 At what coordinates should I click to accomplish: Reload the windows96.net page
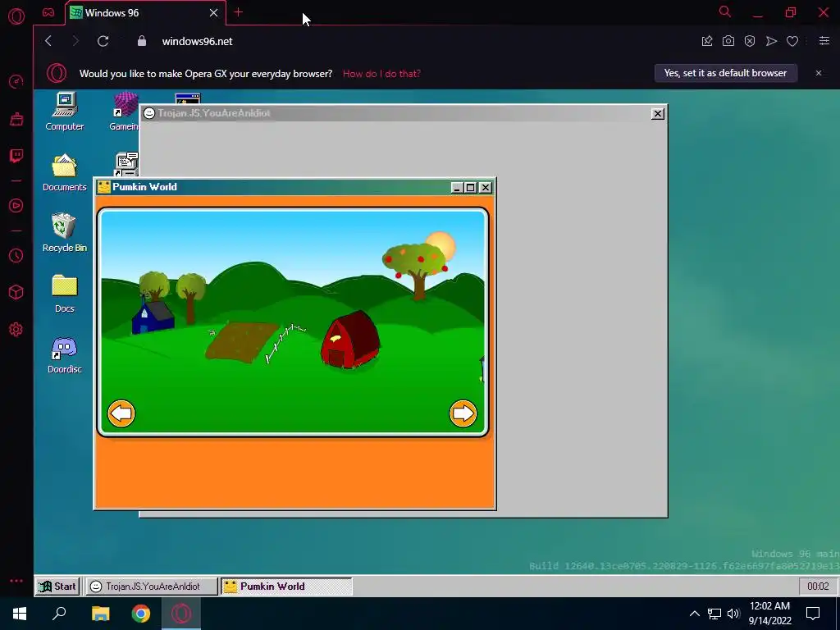[x=103, y=41]
